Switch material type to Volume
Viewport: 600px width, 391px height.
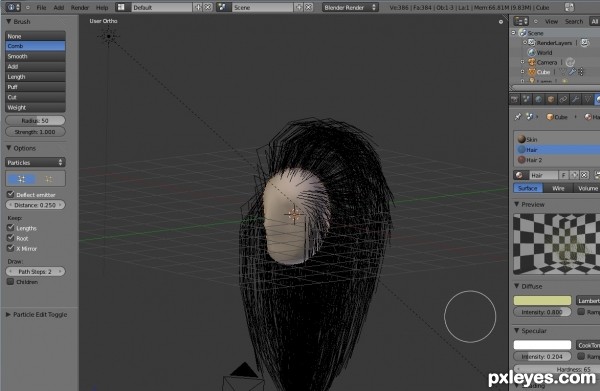tap(587, 188)
